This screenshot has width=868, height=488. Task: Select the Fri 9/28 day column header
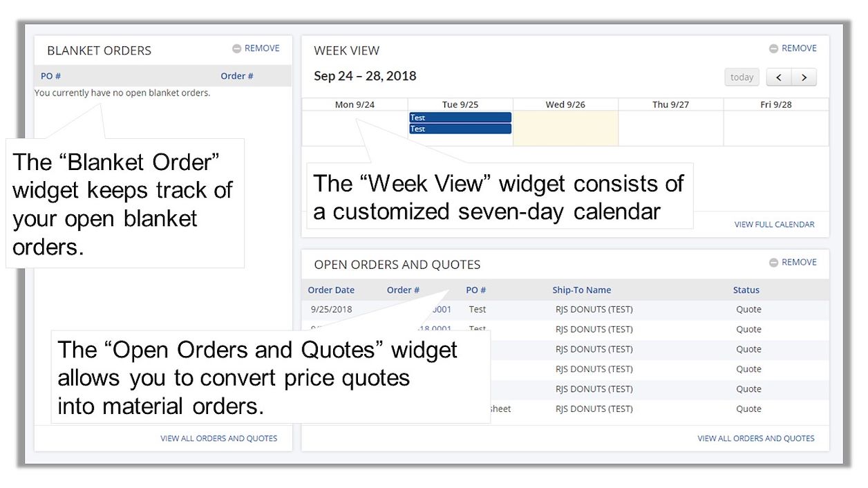(775, 104)
